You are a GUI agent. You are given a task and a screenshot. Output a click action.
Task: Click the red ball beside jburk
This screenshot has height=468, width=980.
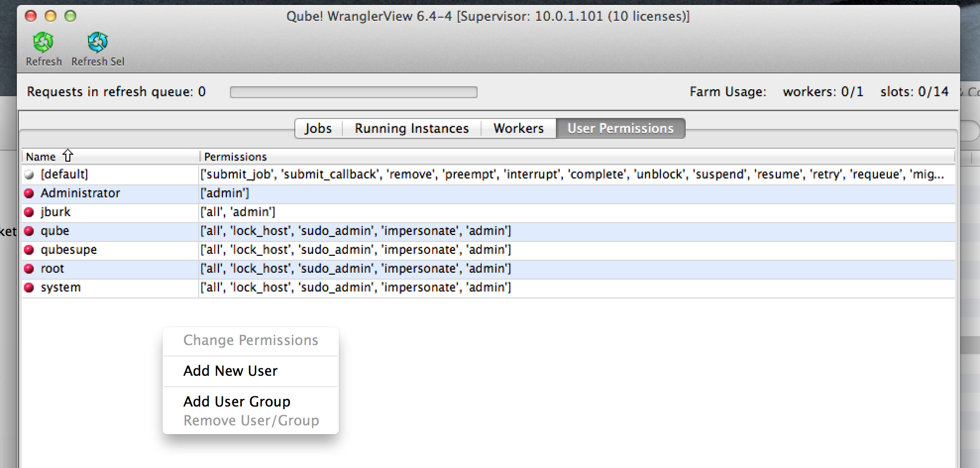(29, 212)
